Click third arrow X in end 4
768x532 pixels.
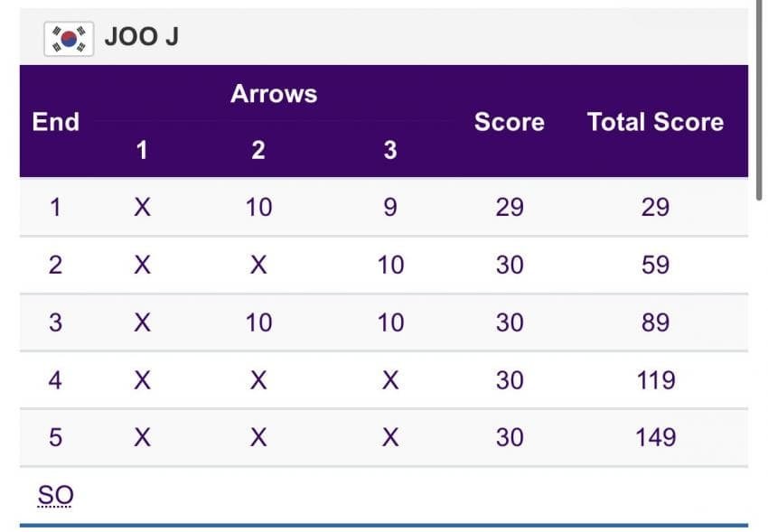[390, 380]
